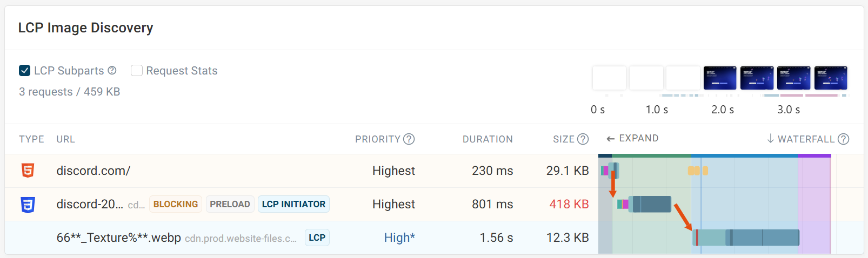Image resolution: width=868 pixels, height=258 pixels.
Task: Enable the Request Stats checkbox
Action: 137,71
